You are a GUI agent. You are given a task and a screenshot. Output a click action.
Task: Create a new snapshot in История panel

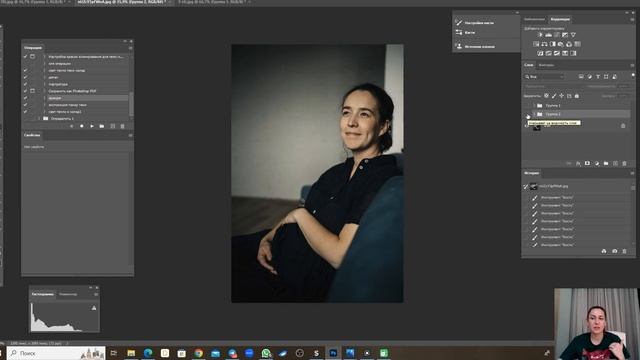click(x=615, y=251)
